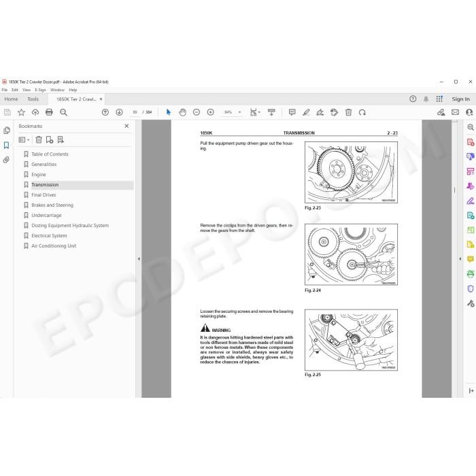476x476 pixels.
Task: Open the Help menu
Action: coord(73,90)
